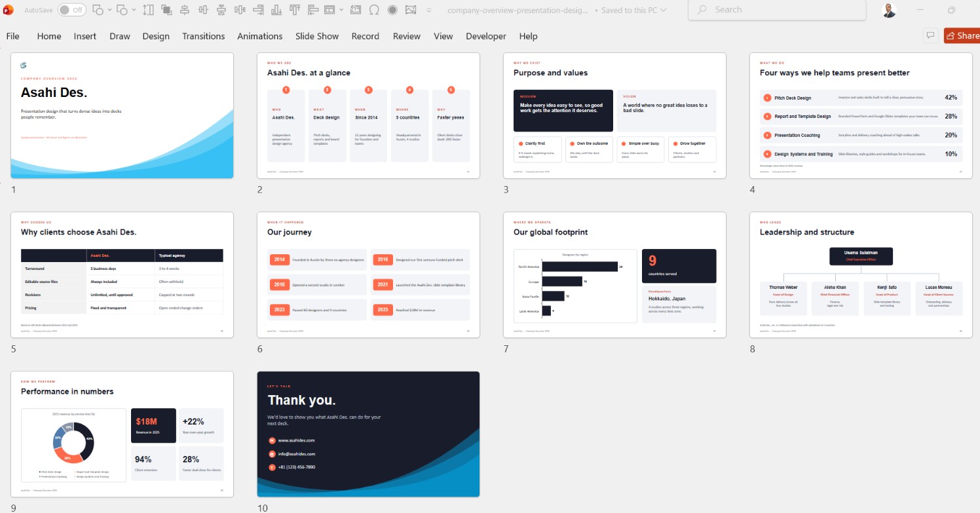Open the Design tab
The height and width of the screenshot is (513, 980).
(156, 36)
